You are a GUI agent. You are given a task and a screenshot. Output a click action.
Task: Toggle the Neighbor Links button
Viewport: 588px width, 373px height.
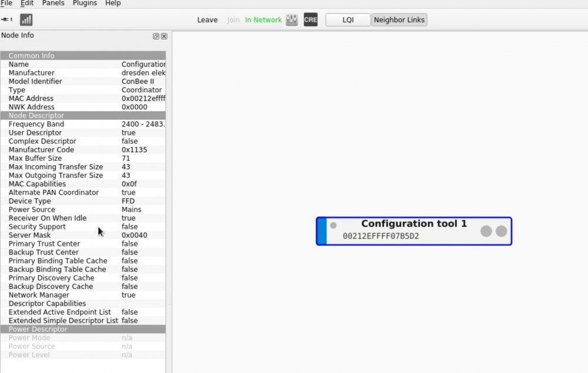(x=399, y=20)
